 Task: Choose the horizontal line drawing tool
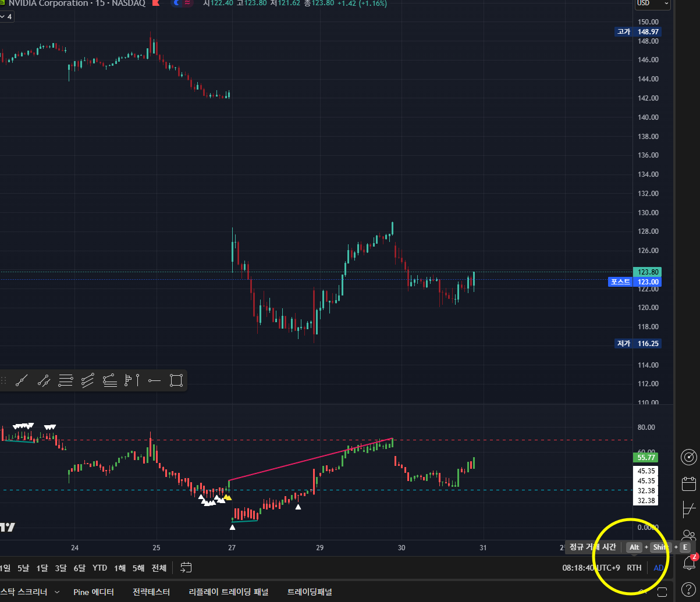154,381
